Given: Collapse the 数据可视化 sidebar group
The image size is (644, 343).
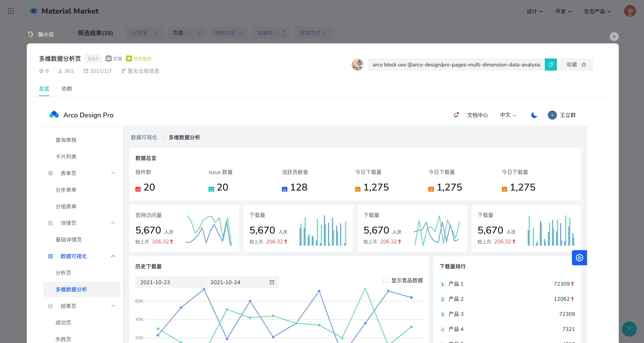Looking at the screenshot, I should (113, 256).
